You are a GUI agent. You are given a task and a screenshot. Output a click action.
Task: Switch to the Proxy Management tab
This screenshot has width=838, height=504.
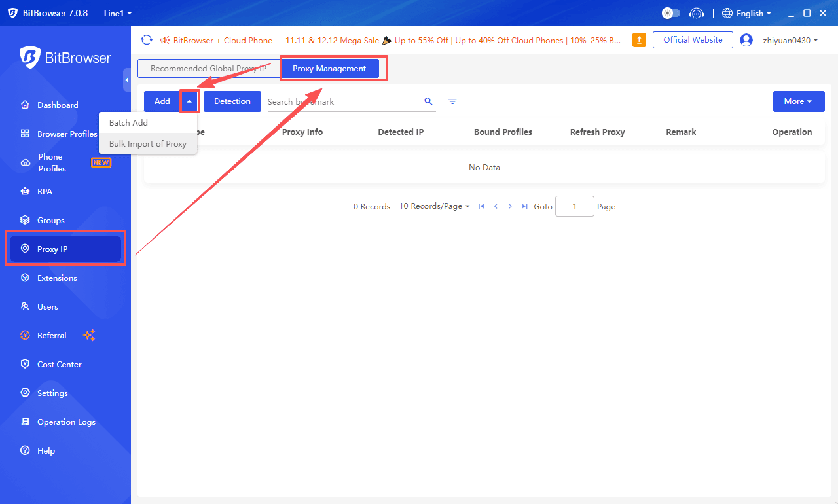point(330,68)
